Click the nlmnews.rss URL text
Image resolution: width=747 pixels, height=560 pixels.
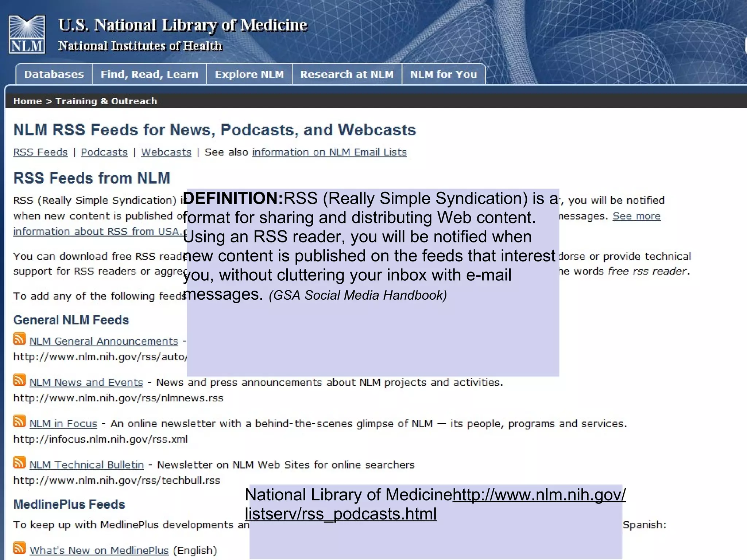coord(118,398)
